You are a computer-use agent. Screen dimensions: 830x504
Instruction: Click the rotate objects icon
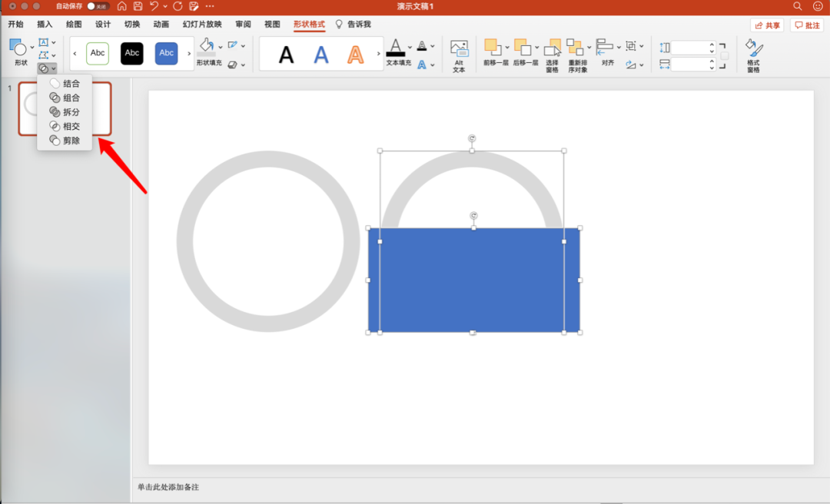point(630,65)
